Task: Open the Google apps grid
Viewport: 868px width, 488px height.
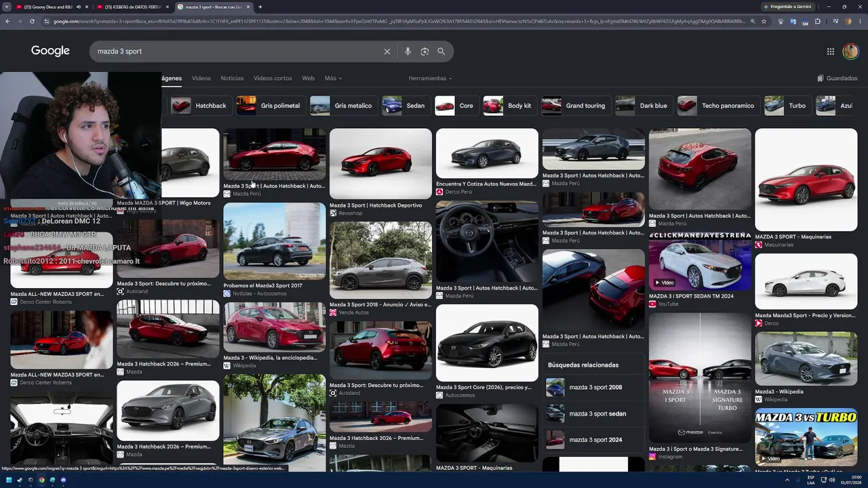Action: click(x=831, y=52)
